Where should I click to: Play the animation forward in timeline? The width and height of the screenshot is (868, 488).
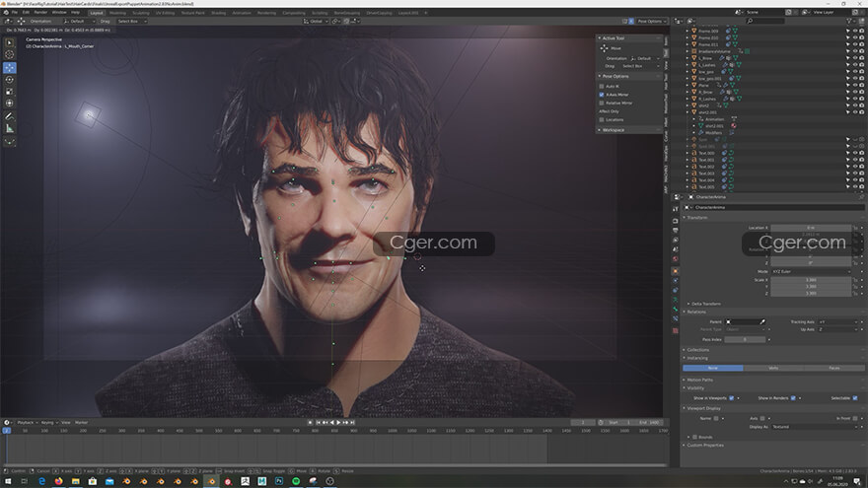pyautogui.click(x=338, y=422)
